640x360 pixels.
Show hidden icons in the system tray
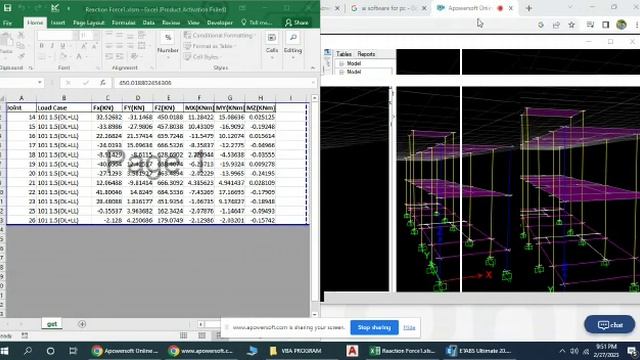[562, 351]
